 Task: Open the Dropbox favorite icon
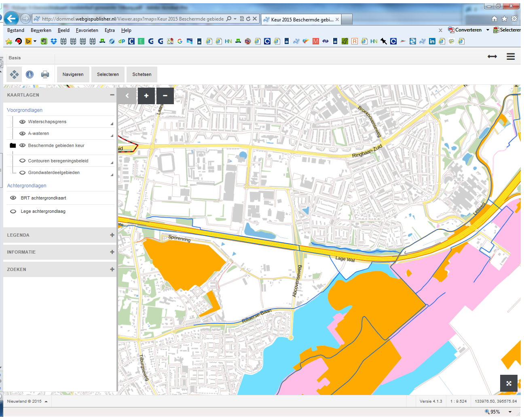pyautogui.click(x=53, y=41)
